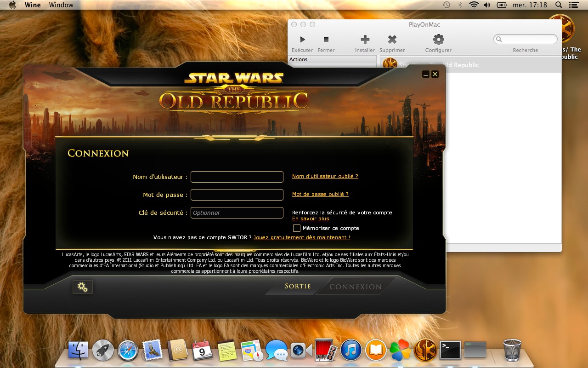This screenshot has height=368, width=588.
Task: Click Installer plus icon in PlayOnMac
Action: [365, 40]
